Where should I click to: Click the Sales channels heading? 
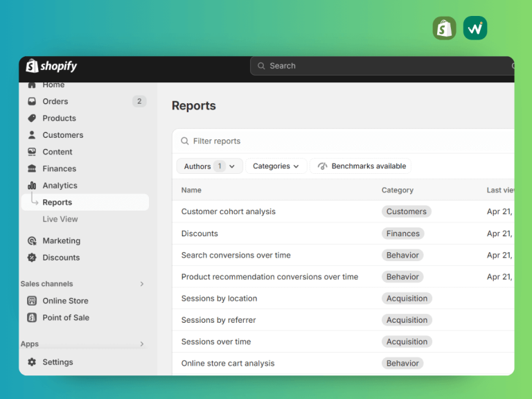click(47, 284)
